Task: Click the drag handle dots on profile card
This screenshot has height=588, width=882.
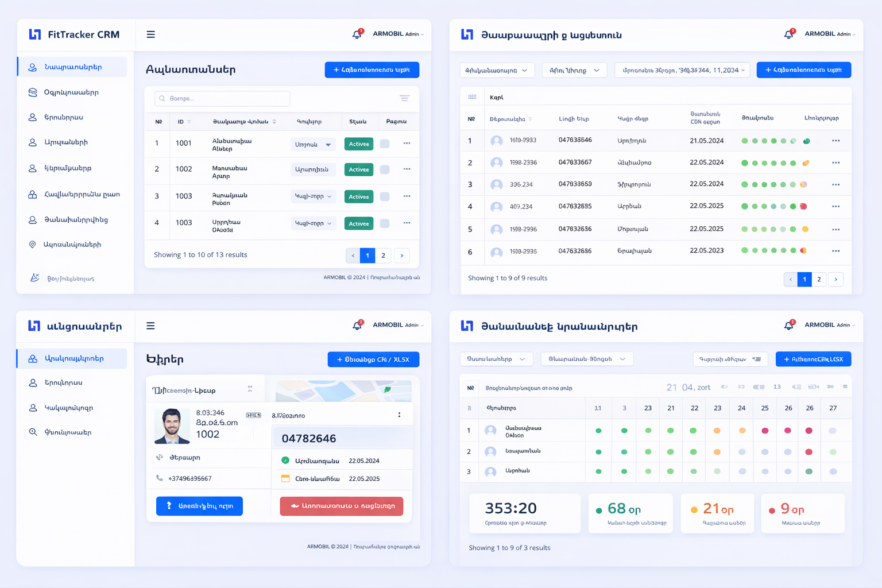Action: tap(250, 389)
